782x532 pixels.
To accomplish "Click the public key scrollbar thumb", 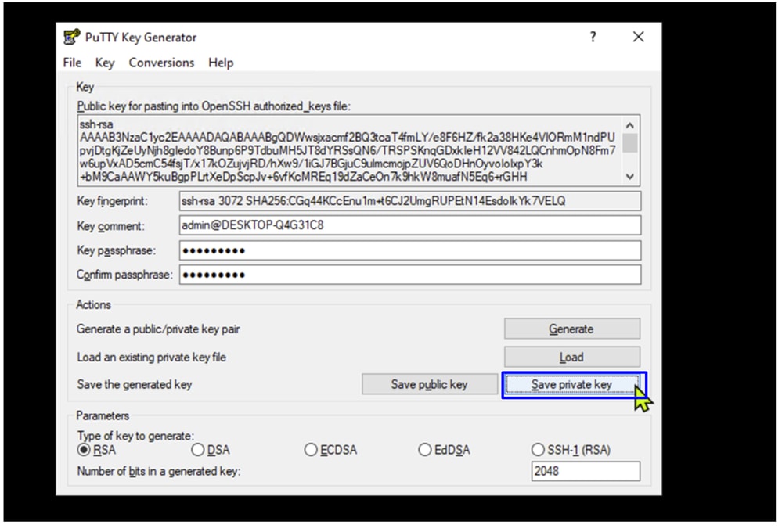I will tap(630, 143).
